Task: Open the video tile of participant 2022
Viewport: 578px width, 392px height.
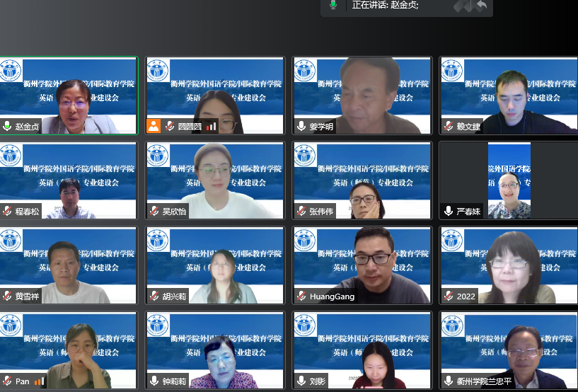Action: (x=509, y=265)
